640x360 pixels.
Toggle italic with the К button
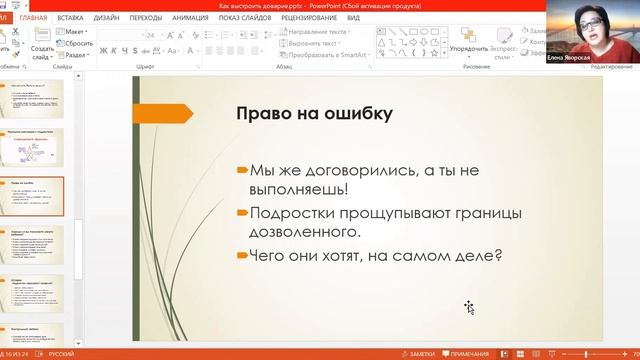click(x=114, y=51)
